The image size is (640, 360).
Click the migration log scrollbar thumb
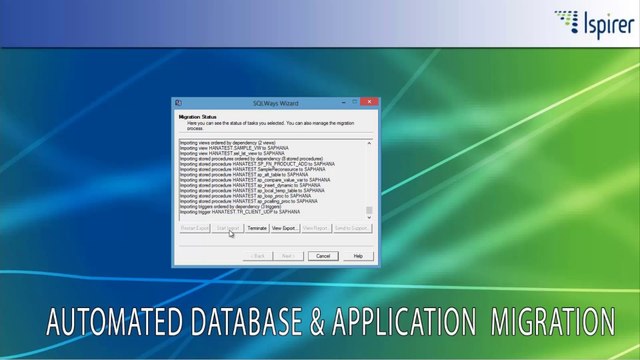point(369,210)
